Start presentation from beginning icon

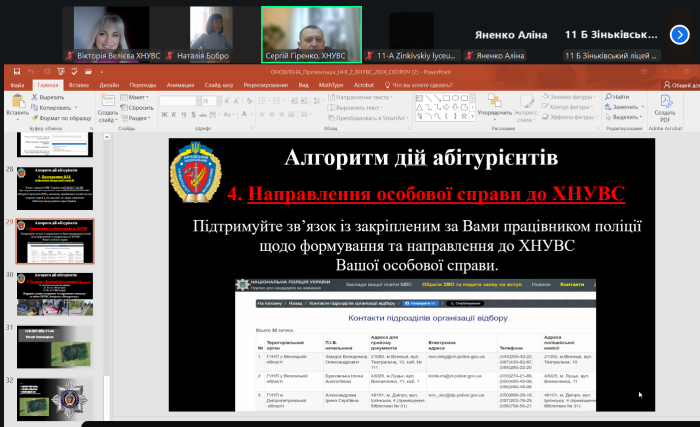pyautogui.click(x=61, y=71)
